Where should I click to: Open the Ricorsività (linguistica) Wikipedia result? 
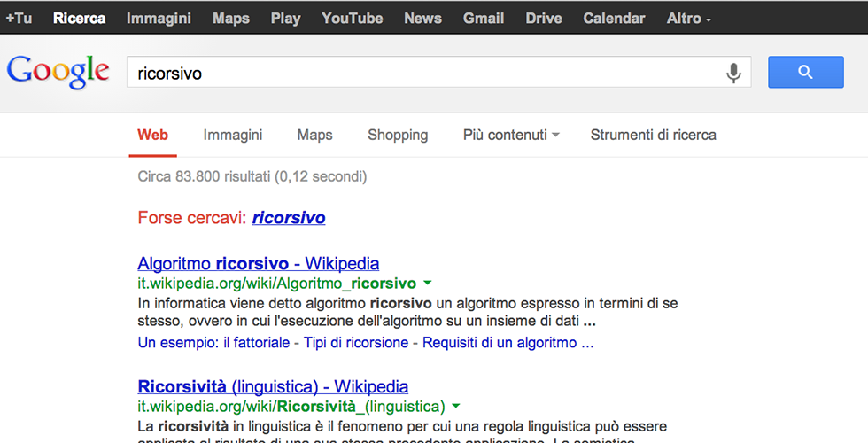[x=273, y=386]
